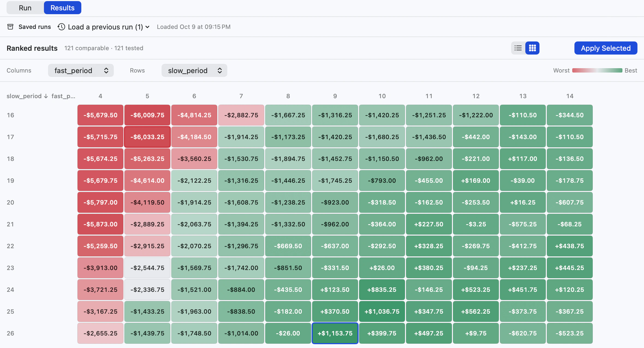Screen dimensions: 644x348
Task: Click cell -$2,882.75 in row 16
Action: 241,115
